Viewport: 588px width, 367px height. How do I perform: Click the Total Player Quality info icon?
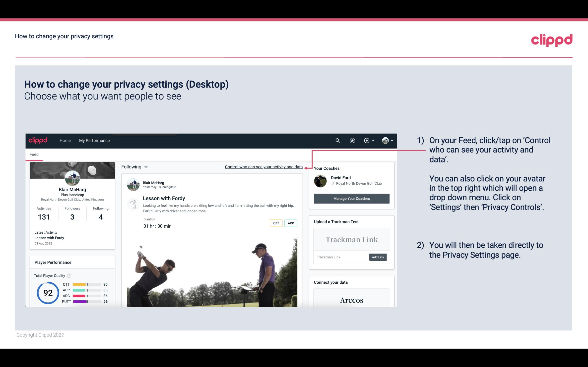69,276
